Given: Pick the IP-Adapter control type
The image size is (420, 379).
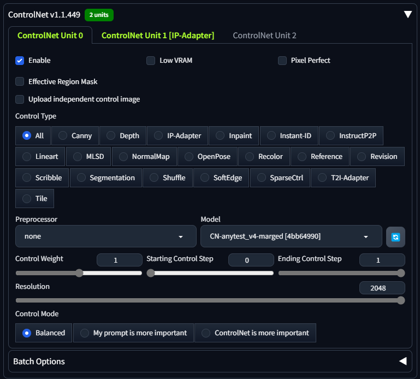Looking at the screenshot, I should point(177,136).
